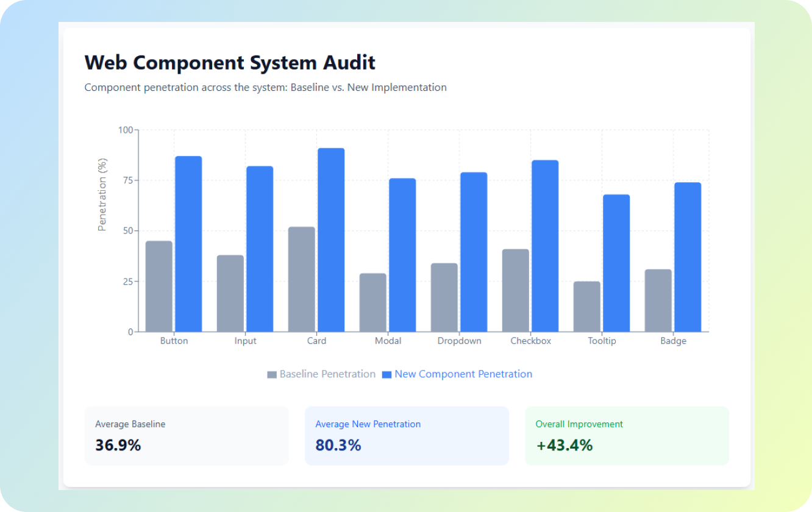Click the blue new-penetration bar for Dropdown
The width and height of the screenshot is (812, 512).
click(x=474, y=252)
